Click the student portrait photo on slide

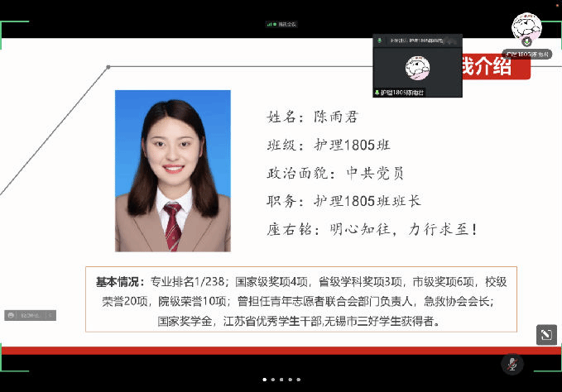point(172,170)
